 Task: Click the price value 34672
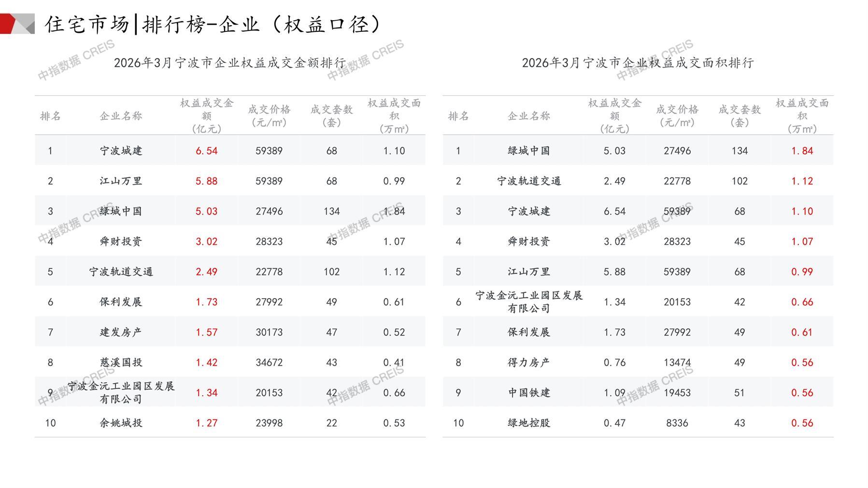(x=269, y=362)
